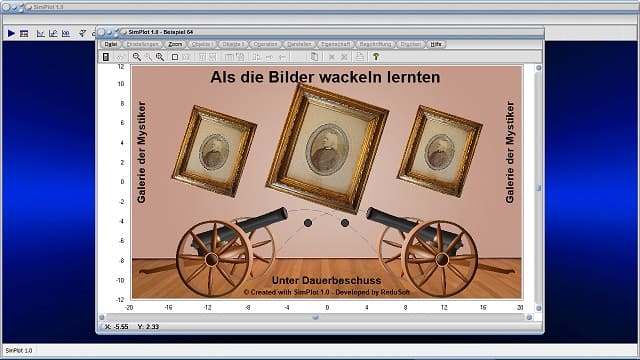Select the second chart icon in main toolbar

coord(53,33)
